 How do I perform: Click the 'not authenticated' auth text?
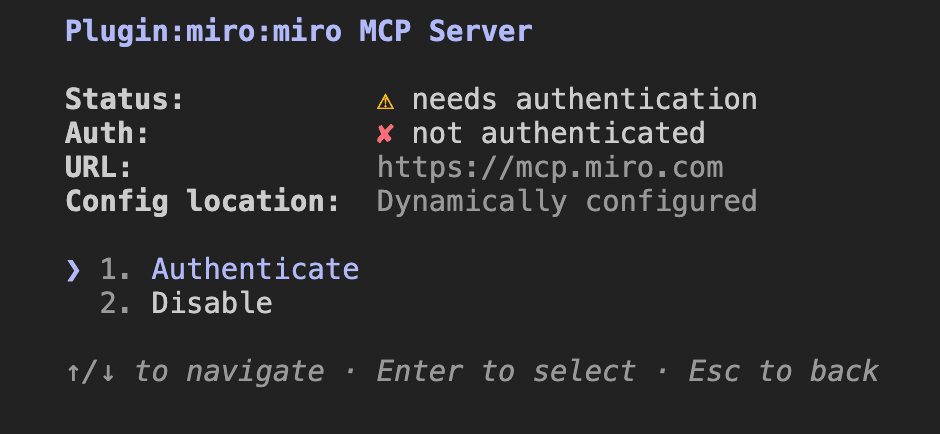point(558,133)
